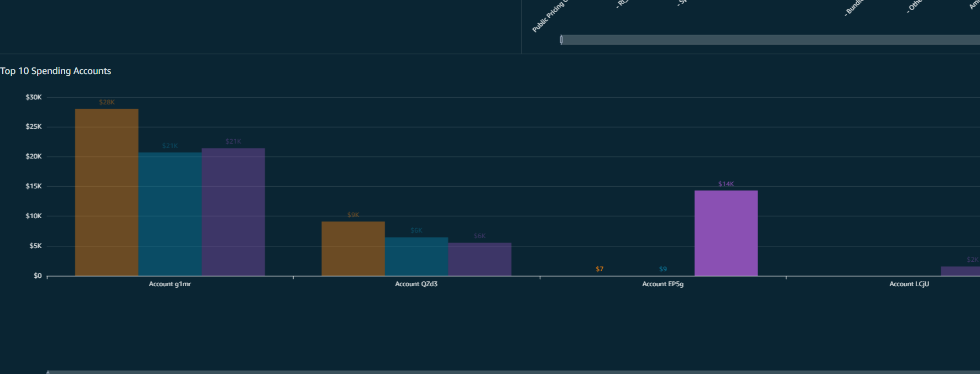Select the blue $21K bar of Account g1mr

click(x=170, y=214)
